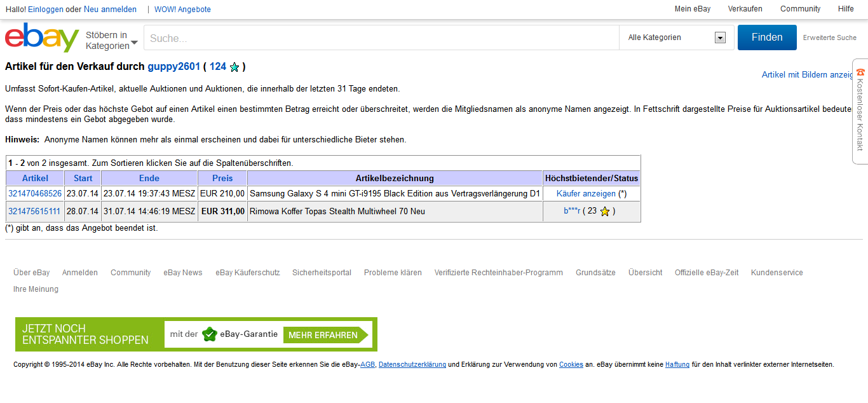
Task: Click Neu anmelden link
Action: pos(110,10)
